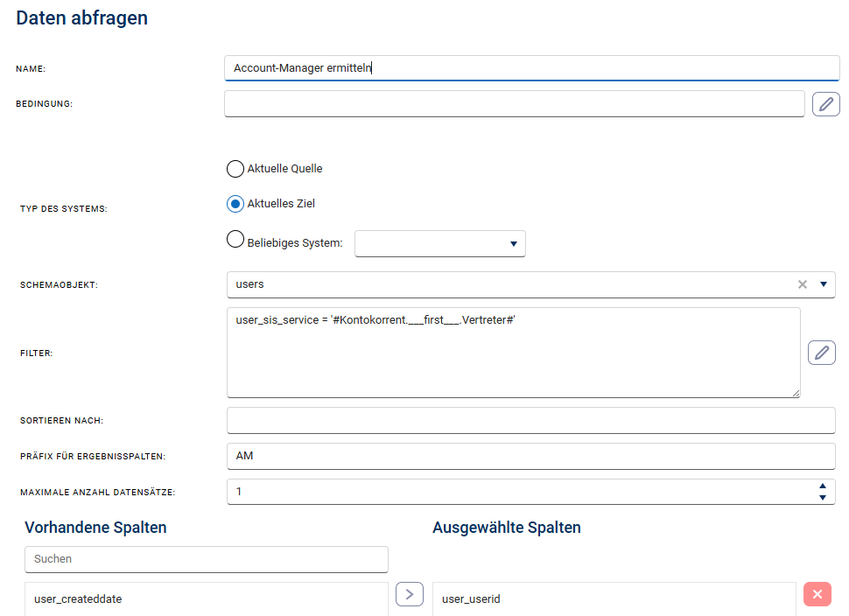This screenshot has width=849, height=616.
Task: Click the pencil icon next to Bedingung
Action: (x=825, y=104)
